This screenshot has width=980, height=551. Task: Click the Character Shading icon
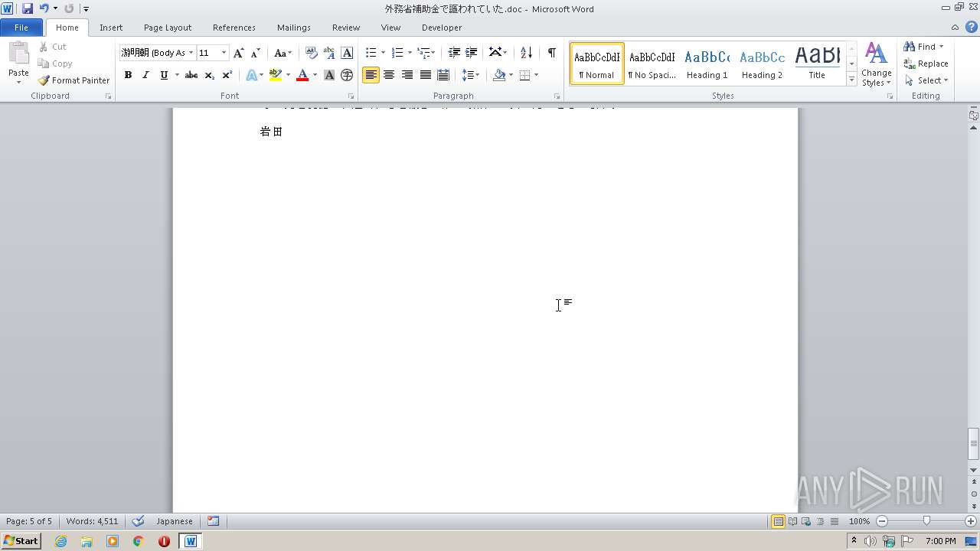pos(329,75)
